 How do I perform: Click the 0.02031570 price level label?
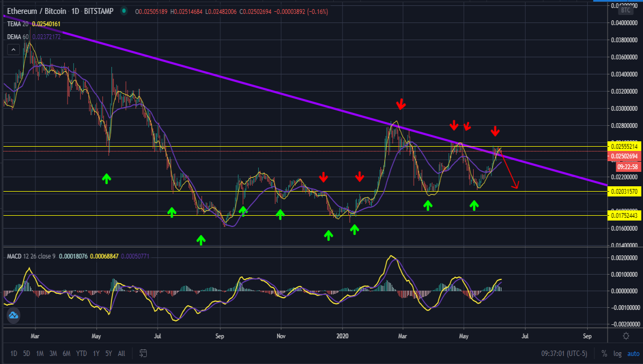pyautogui.click(x=624, y=192)
